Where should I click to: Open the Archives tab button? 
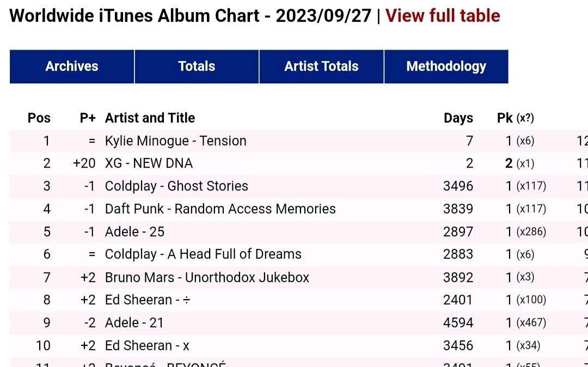coord(72,66)
